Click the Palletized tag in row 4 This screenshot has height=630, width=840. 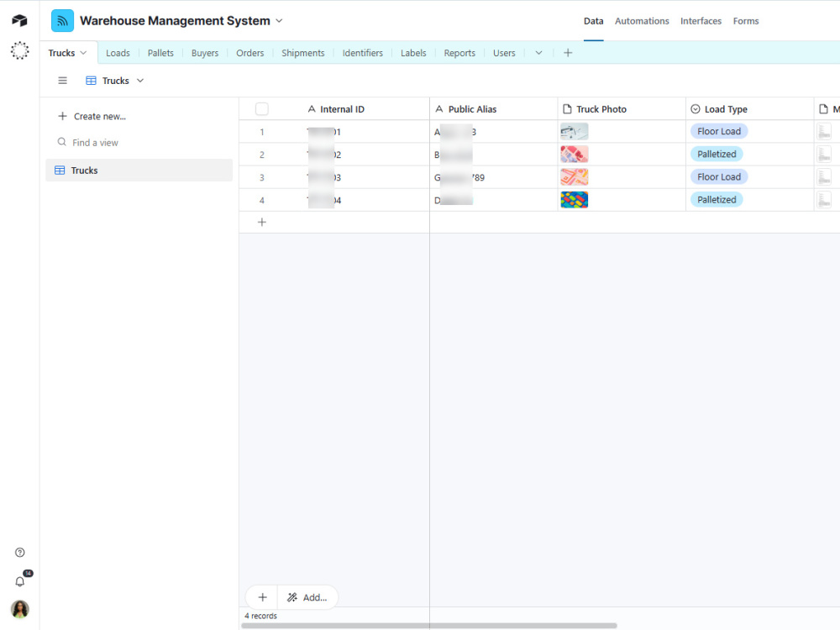tap(717, 200)
